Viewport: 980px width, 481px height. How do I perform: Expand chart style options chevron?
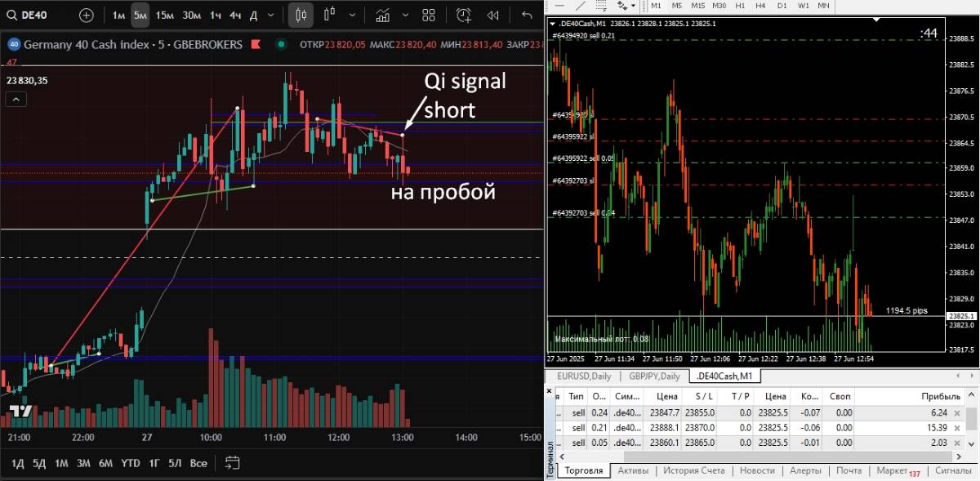click(351, 15)
